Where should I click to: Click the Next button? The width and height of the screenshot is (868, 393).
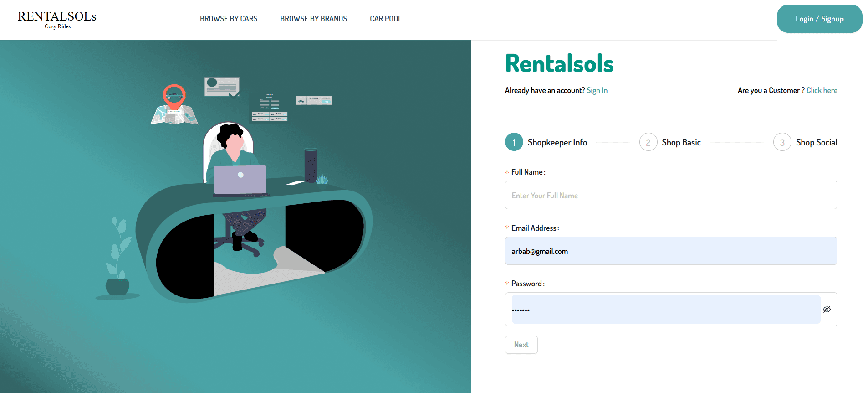[521, 345]
